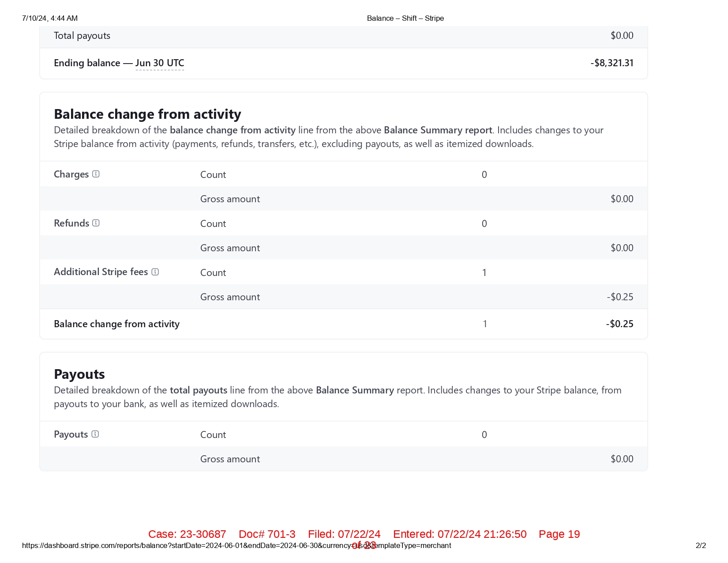Select the Refunds row label

pos(71,223)
